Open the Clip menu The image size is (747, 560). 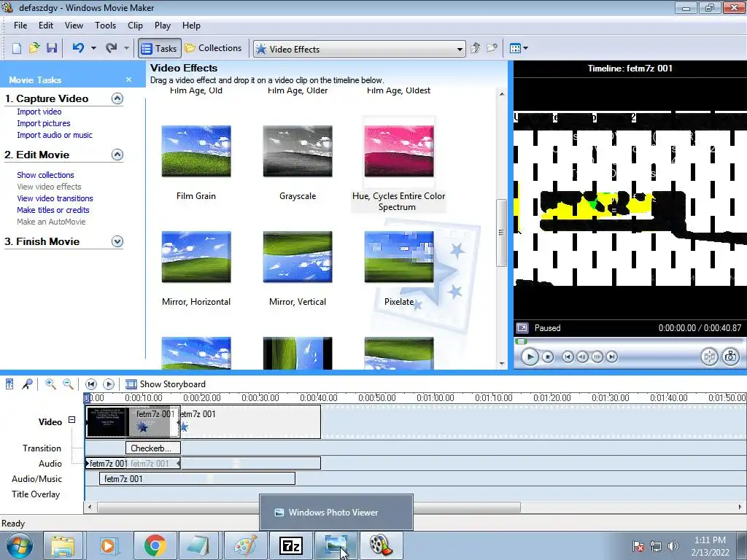(135, 26)
